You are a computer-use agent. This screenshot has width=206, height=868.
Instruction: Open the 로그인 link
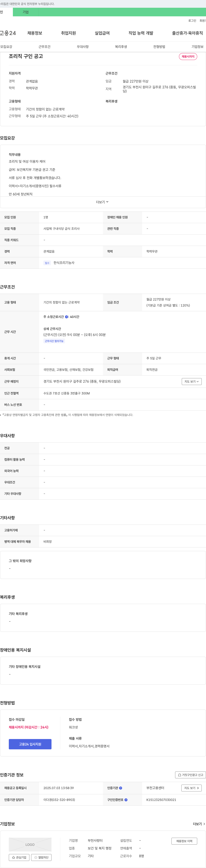(x=192, y=21)
